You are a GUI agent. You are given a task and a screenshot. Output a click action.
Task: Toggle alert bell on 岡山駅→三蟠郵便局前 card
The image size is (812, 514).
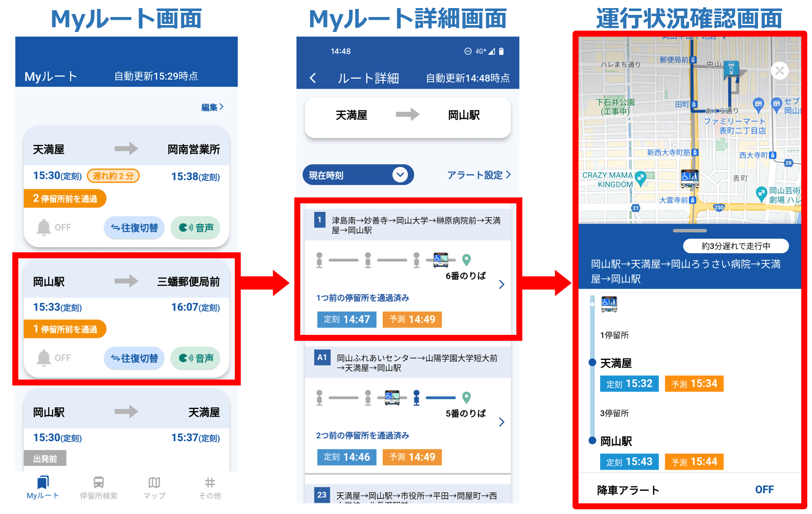44,358
